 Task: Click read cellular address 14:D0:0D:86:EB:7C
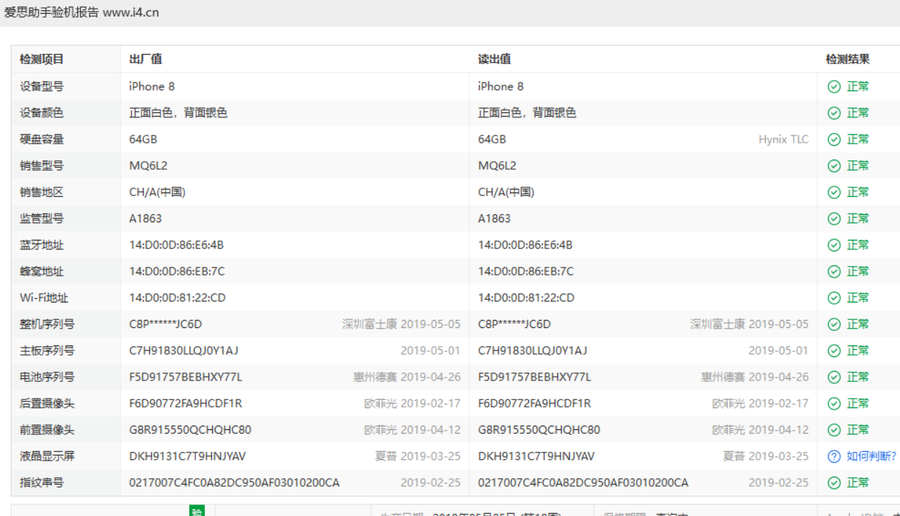pyautogui.click(x=526, y=271)
